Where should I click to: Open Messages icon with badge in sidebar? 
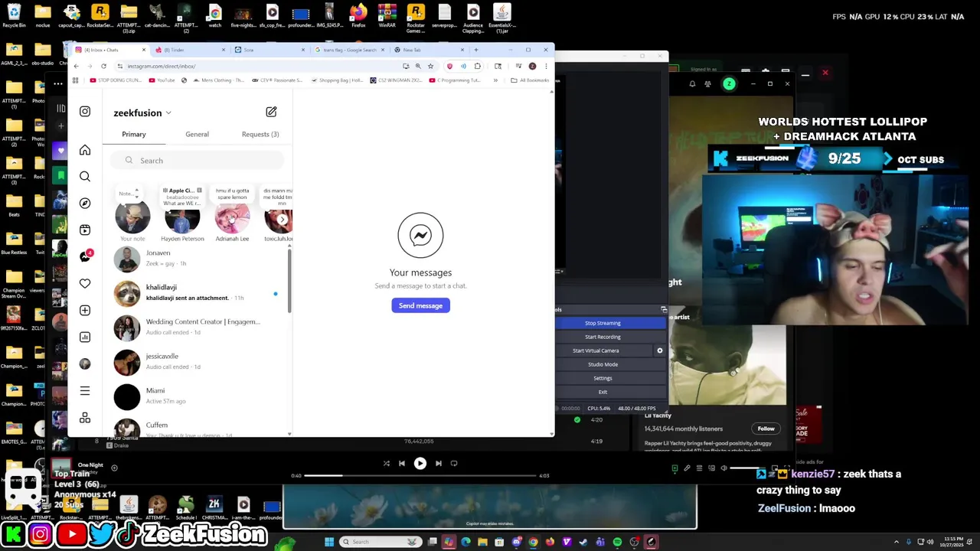(x=85, y=256)
